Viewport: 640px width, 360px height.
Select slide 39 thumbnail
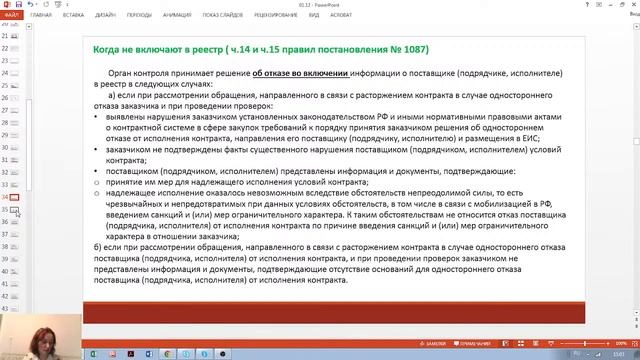14,259
